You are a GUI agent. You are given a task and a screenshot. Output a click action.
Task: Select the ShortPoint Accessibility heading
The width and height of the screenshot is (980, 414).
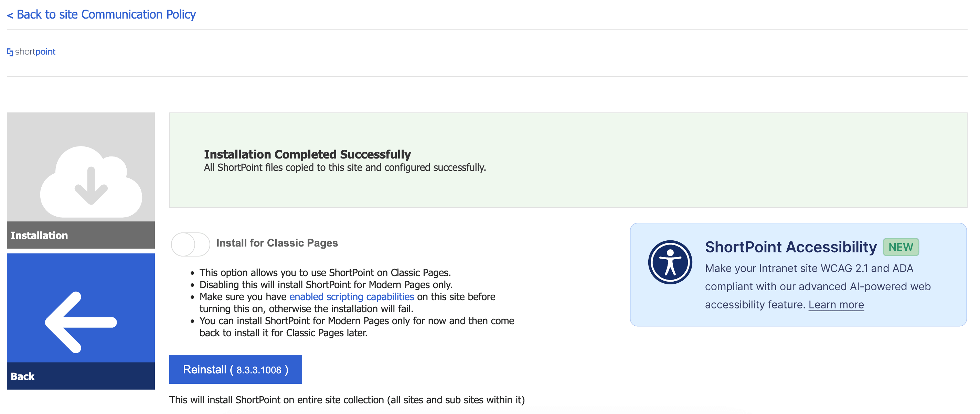790,247
